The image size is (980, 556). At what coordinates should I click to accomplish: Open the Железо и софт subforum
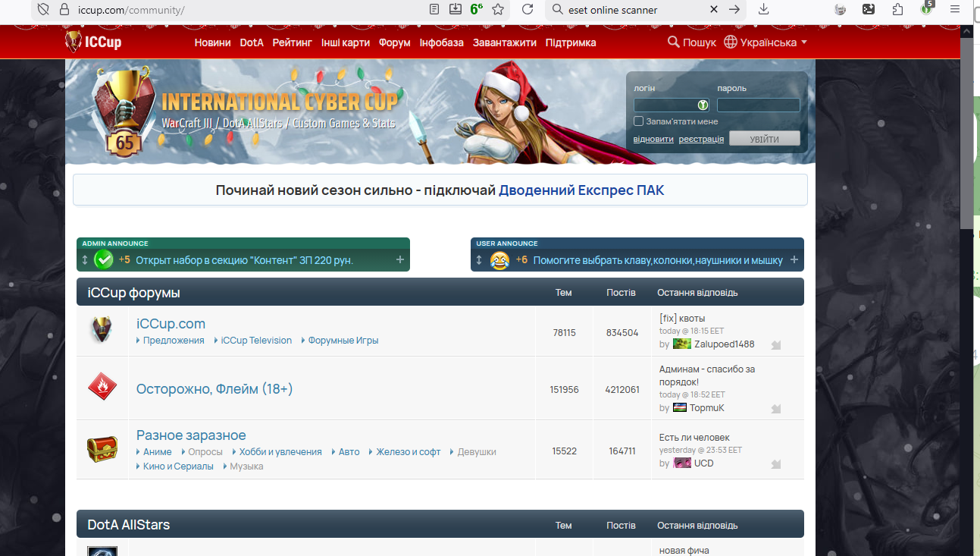(409, 452)
